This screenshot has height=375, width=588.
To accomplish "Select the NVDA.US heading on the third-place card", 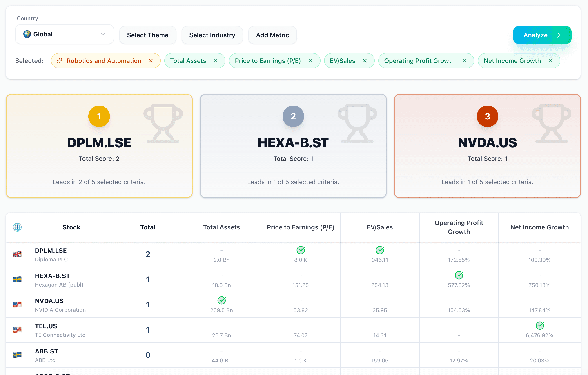I will pyautogui.click(x=487, y=143).
